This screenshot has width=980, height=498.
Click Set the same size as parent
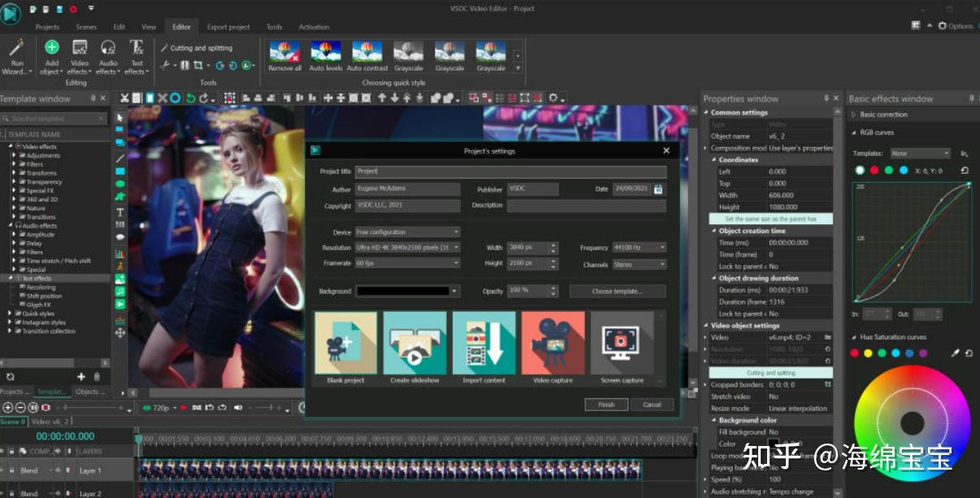point(771,219)
